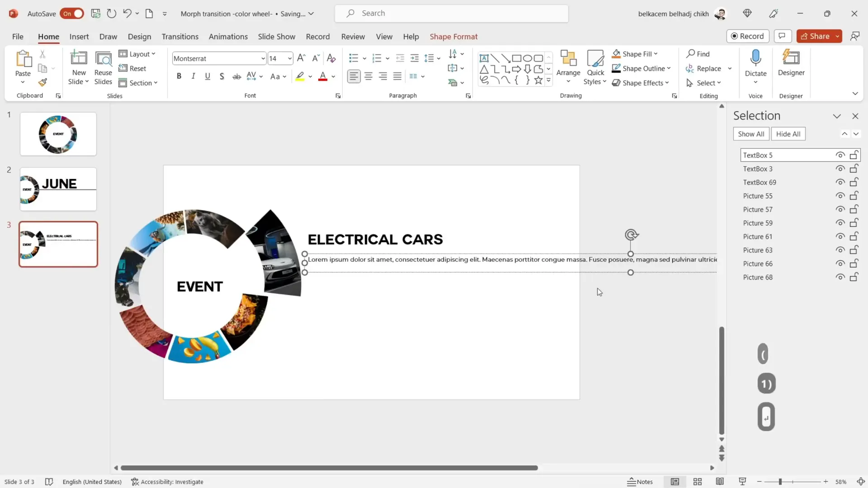This screenshot has width=868, height=488.
Task: Clear all formatting icon
Action: coord(331,58)
